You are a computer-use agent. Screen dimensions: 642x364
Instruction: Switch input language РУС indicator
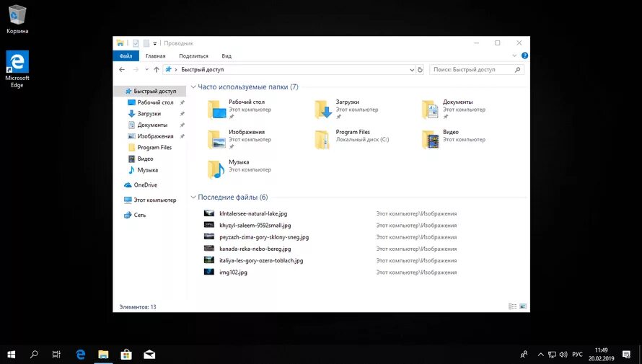click(577, 355)
